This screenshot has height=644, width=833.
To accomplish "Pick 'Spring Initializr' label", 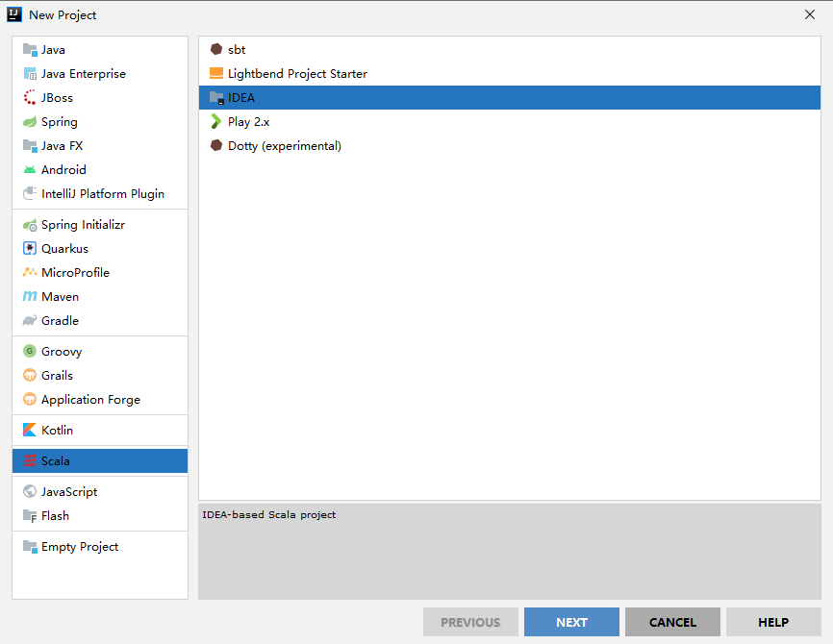I will [84, 225].
